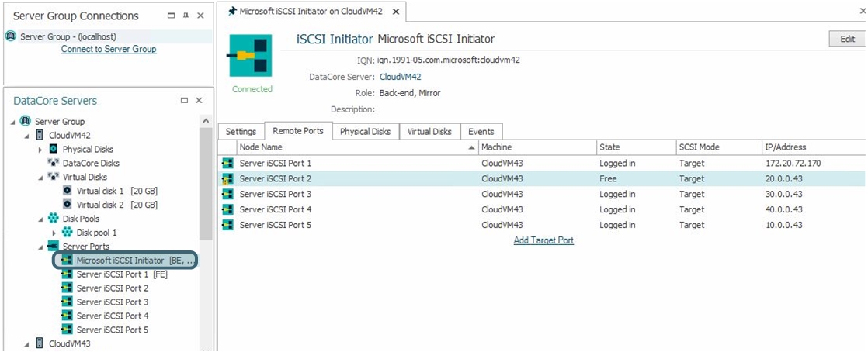Pin the Server Group Connections panel
868x352 pixels.
pyautogui.click(x=185, y=16)
